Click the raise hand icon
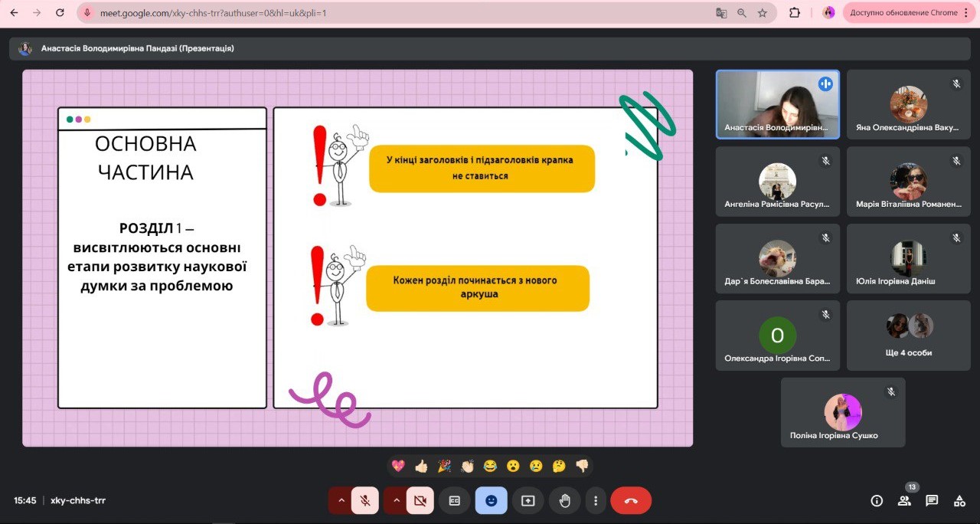Screen dimensions: 980x524 tap(565, 500)
